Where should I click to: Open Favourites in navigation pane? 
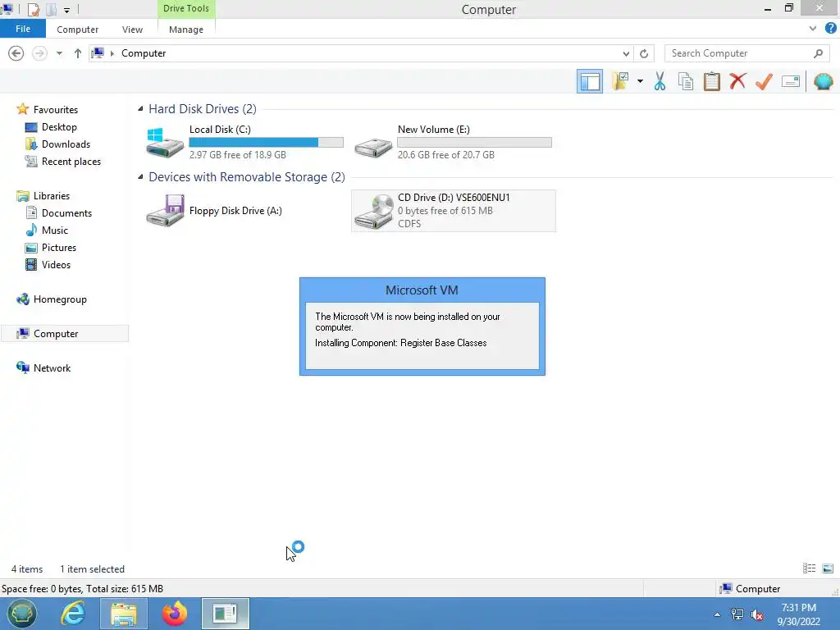[x=55, y=109]
